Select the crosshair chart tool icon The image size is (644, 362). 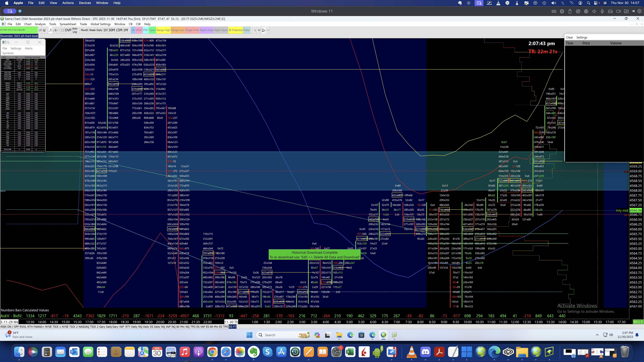point(259,30)
